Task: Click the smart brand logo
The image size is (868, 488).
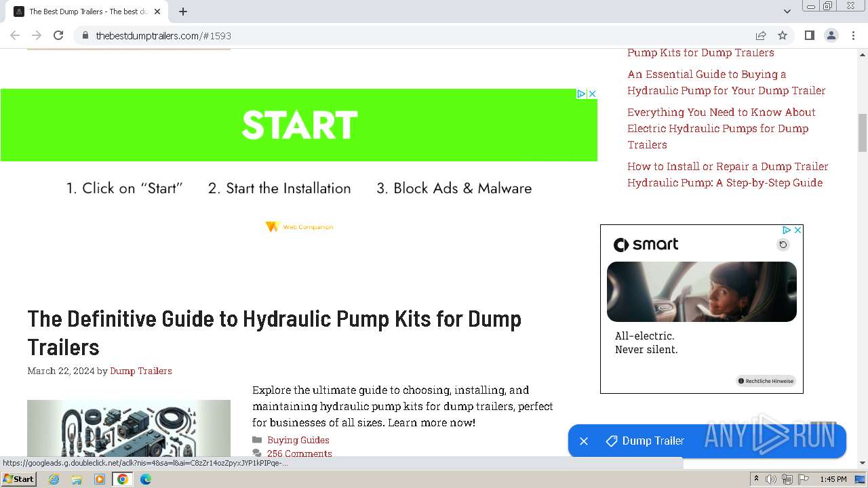Action: point(646,245)
